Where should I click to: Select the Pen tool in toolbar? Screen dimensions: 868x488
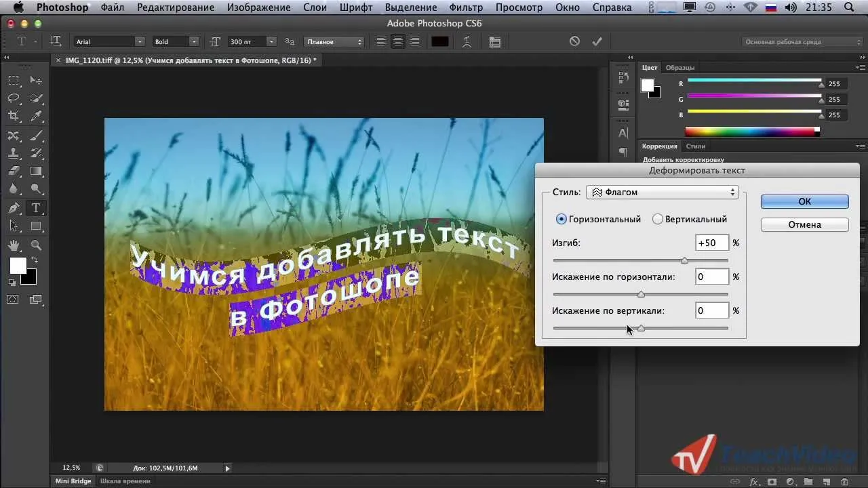click(14, 208)
